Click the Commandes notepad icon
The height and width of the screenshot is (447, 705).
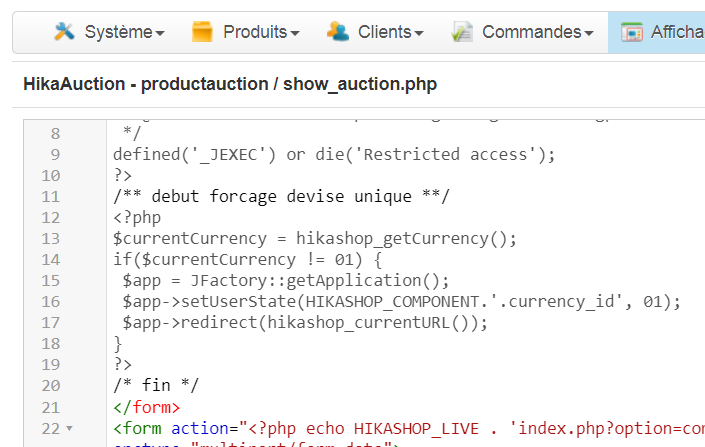click(x=462, y=32)
